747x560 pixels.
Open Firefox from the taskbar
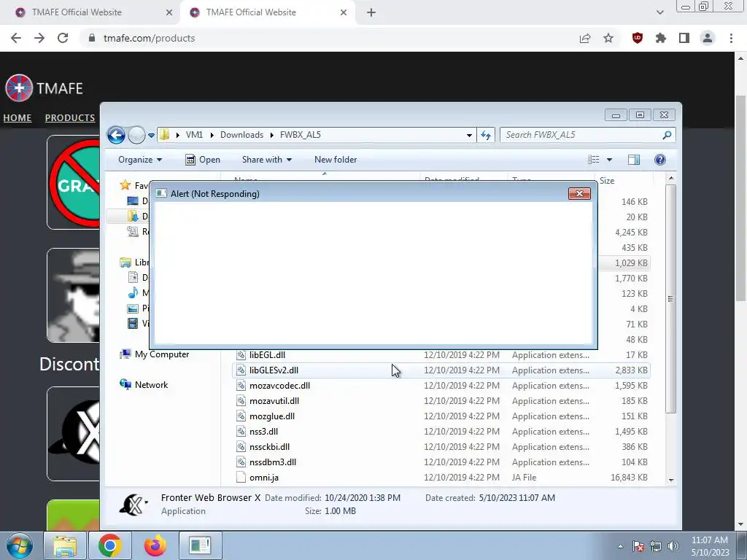[155, 545]
